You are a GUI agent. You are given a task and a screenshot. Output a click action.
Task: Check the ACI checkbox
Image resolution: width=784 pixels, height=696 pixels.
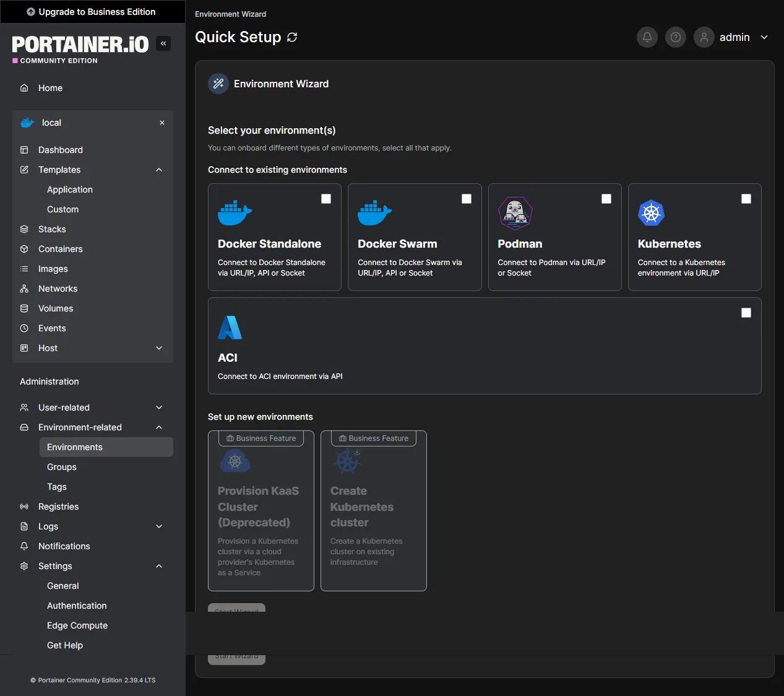pyautogui.click(x=746, y=313)
